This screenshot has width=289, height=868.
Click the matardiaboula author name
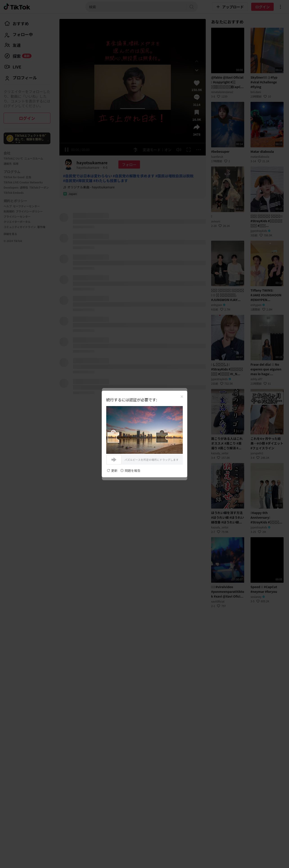pos(260,157)
